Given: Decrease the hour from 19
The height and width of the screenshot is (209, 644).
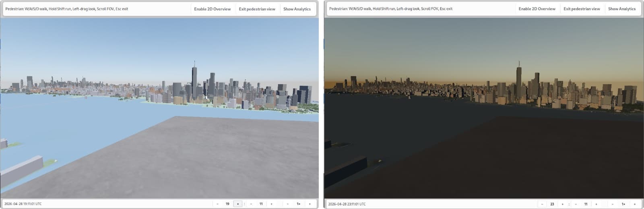Looking at the screenshot, I should (x=217, y=204).
